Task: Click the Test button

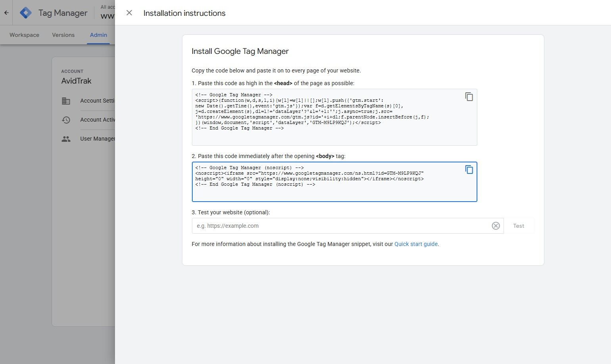Action: (x=519, y=226)
